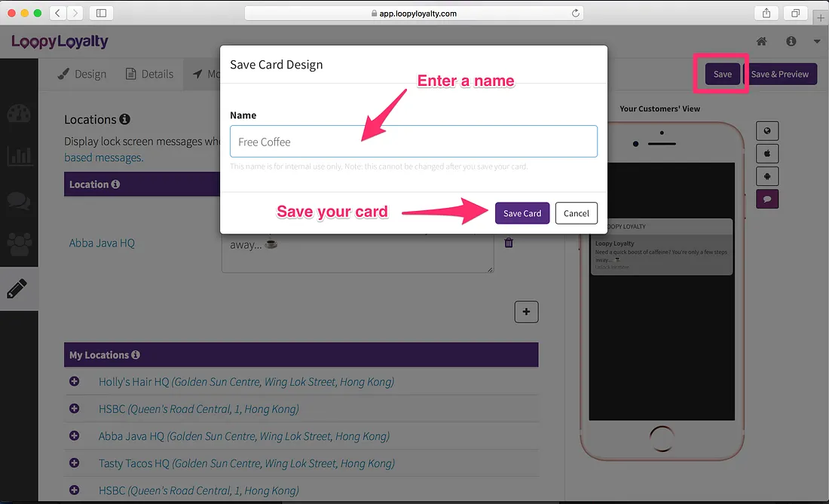829x504 pixels.
Task: Click the based messages link
Action: [103, 157]
